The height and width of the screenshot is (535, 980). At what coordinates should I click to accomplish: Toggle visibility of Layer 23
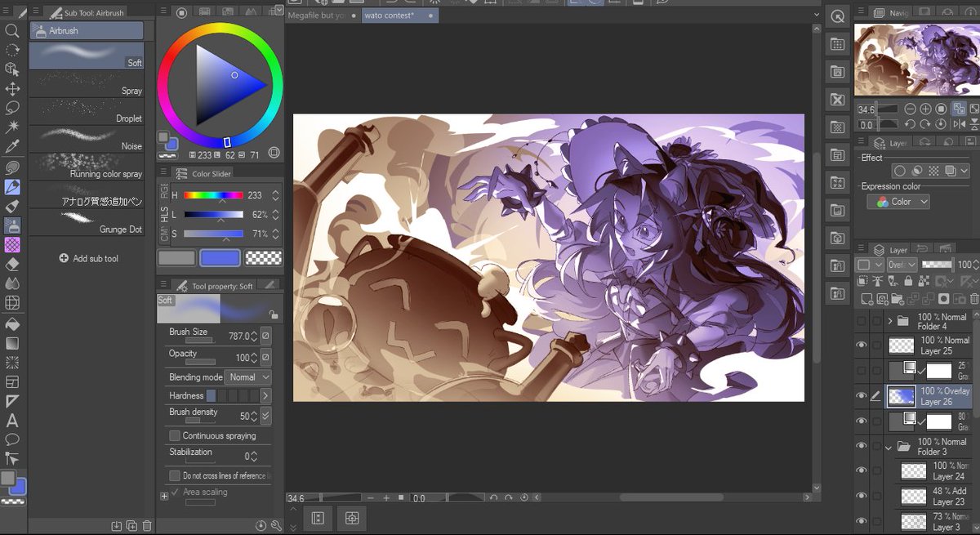[861, 496]
